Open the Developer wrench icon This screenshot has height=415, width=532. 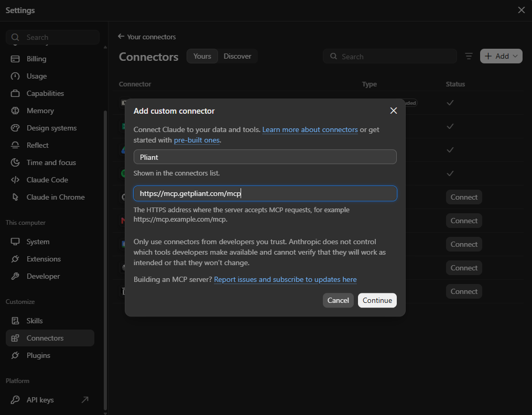pos(15,276)
